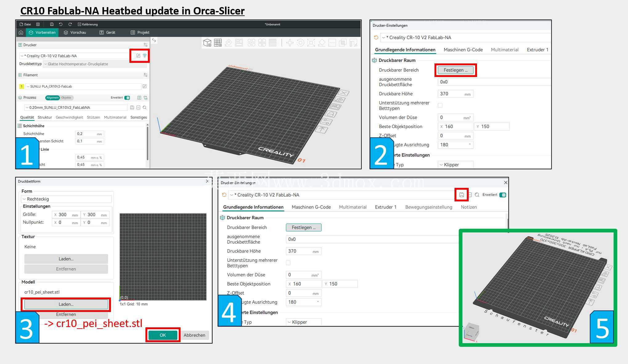Screen dimensions: 628x364
Task: Open the Datei menu
Action: [25, 24]
